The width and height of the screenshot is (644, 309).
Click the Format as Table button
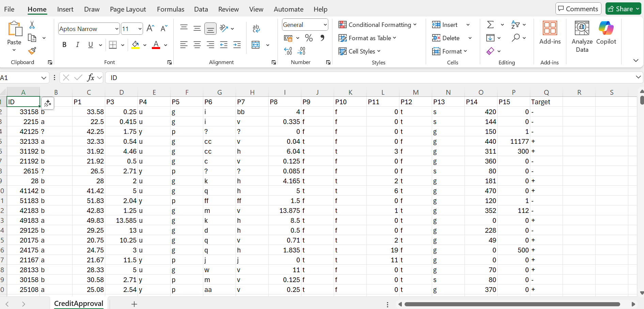tap(368, 38)
